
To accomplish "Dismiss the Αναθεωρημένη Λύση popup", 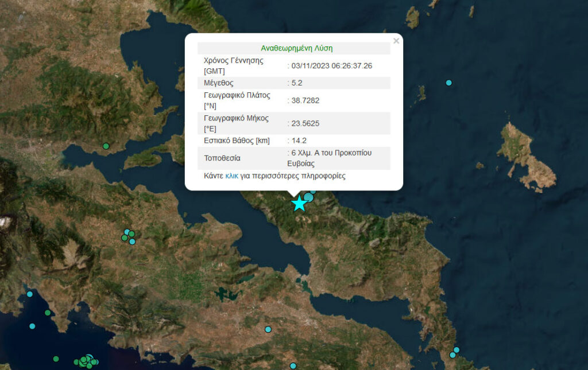I will tap(396, 41).
